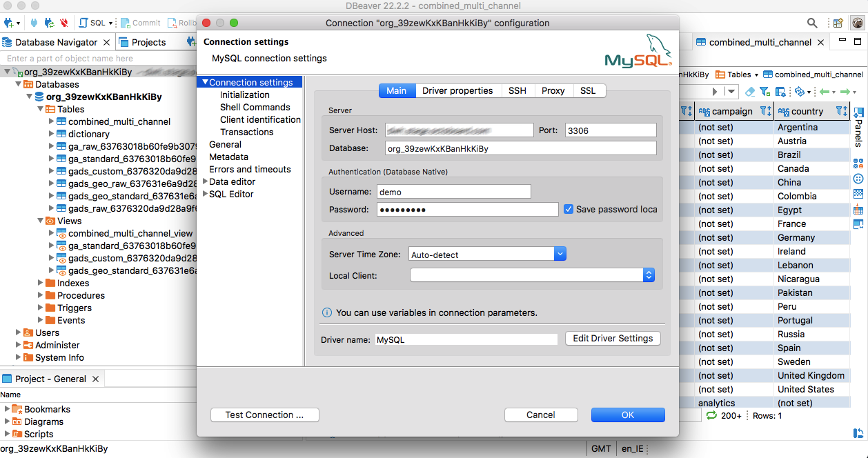
Task: Select the dictionary table in navigator
Action: pyautogui.click(x=88, y=134)
